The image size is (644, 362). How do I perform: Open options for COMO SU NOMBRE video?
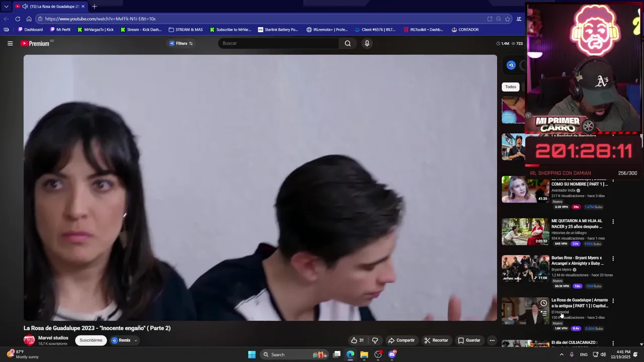(x=613, y=179)
